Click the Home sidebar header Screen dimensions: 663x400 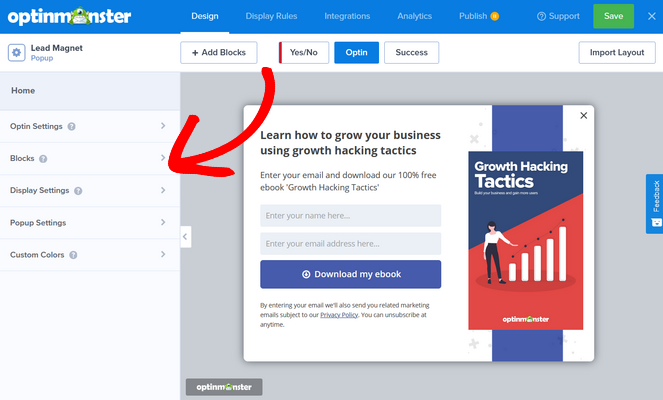coord(90,90)
